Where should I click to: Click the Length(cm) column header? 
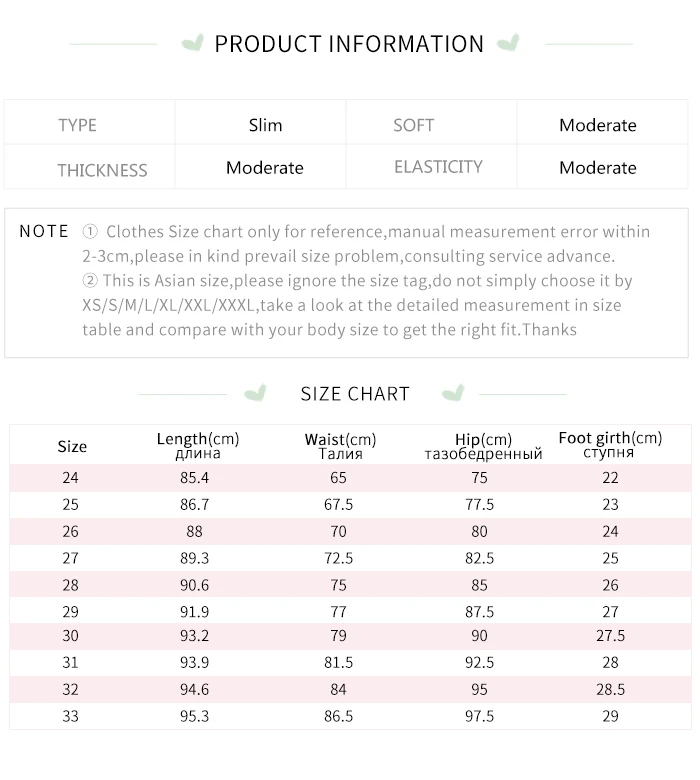pyautogui.click(x=198, y=445)
